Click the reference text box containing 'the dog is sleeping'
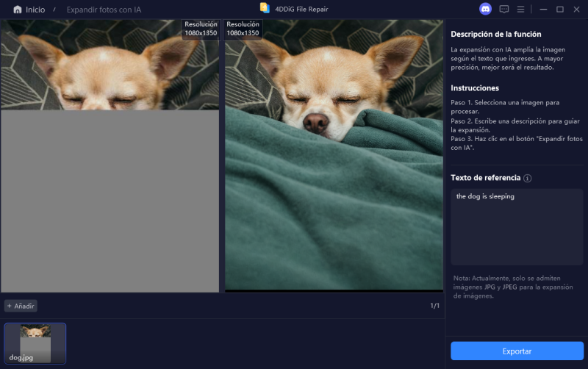Image resolution: width=588 pixels, height=369 pixels. (517, 227)
